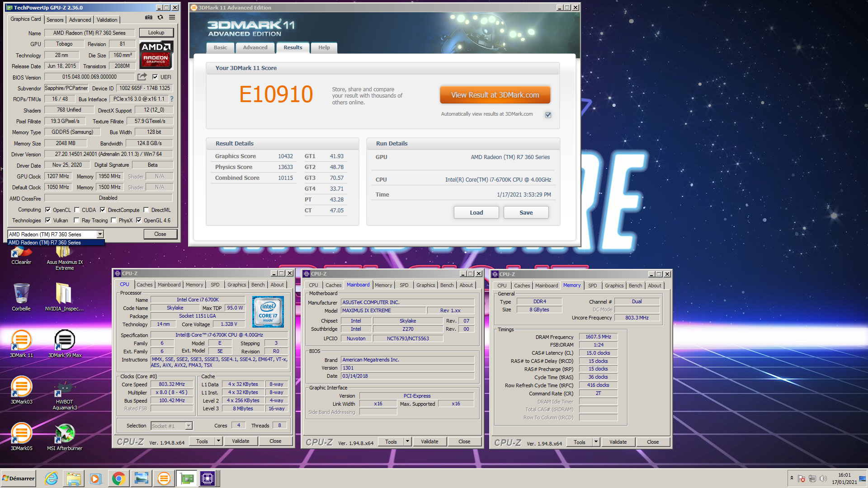
Task: Select the 3DMark03 desktop shortcut
Action: pos(21,390)
